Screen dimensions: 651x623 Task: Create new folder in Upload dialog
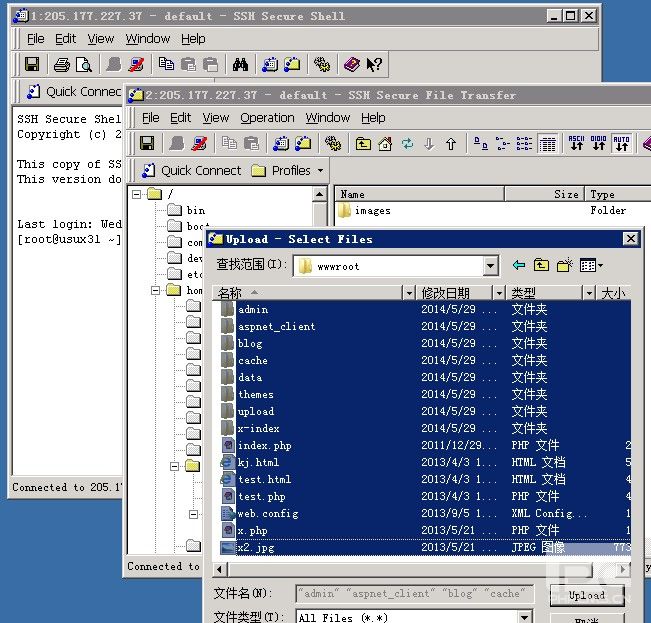(565, 265)
